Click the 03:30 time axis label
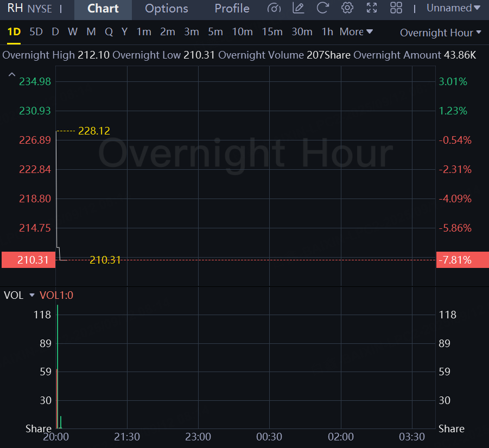This screenshot has width=489, height=448. (x=412, y=437)
